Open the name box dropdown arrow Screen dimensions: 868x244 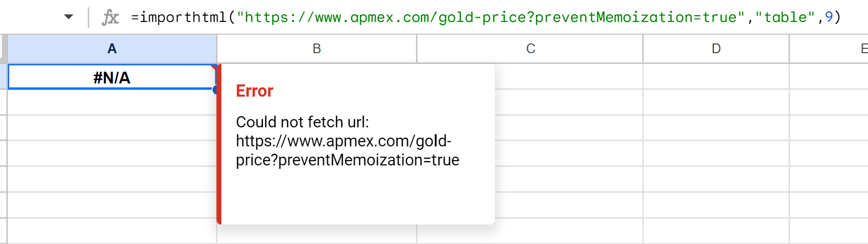pyautogui.click(x=69, y=17)
